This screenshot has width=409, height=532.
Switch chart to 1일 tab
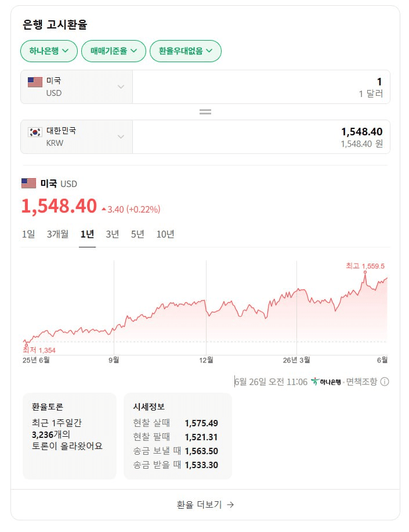click(x=28, y=234)
